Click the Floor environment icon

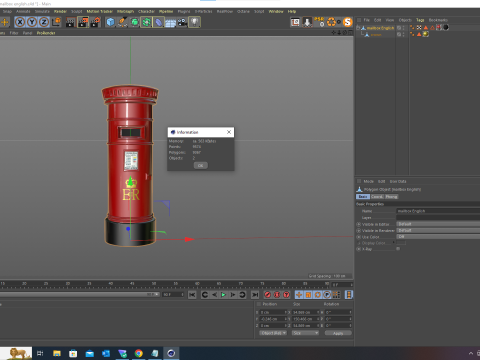(170, 23)
